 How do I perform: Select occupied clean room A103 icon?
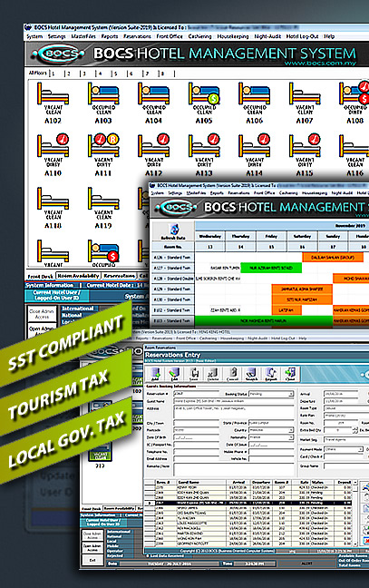[x=103, y=93]
